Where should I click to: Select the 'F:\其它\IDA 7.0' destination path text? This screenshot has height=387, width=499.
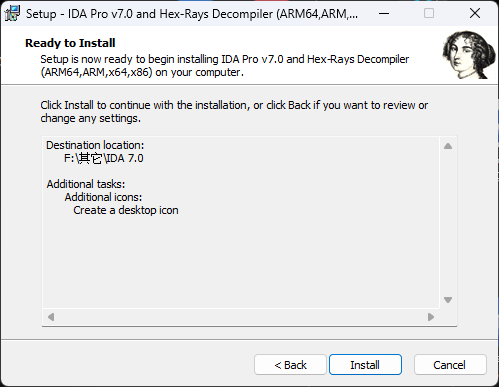pyautogui.click(x=104, y=158)
